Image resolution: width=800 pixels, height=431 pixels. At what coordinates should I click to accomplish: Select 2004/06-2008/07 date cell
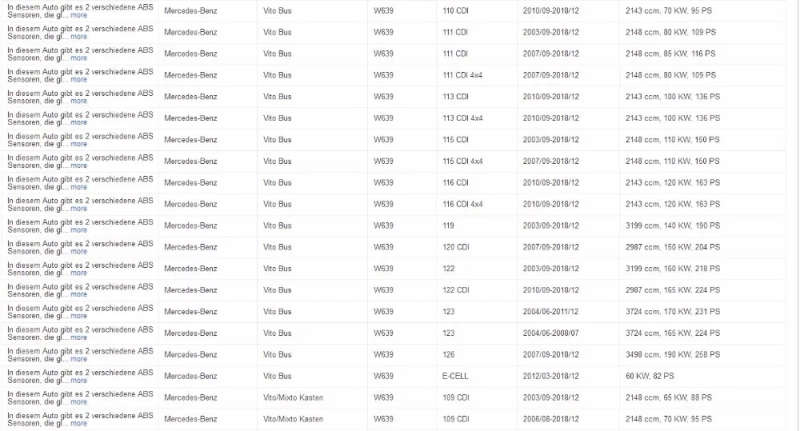[551, 333]
